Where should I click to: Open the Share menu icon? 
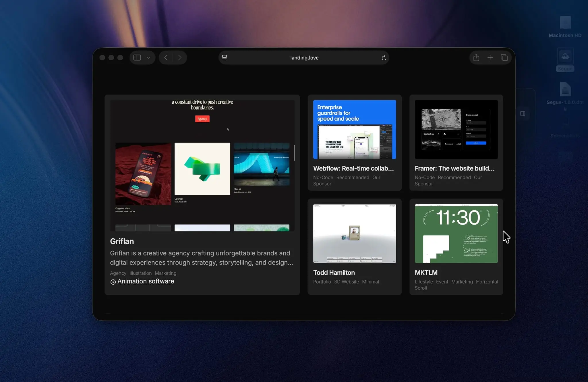pyautogui.click(x=476, y=58)
